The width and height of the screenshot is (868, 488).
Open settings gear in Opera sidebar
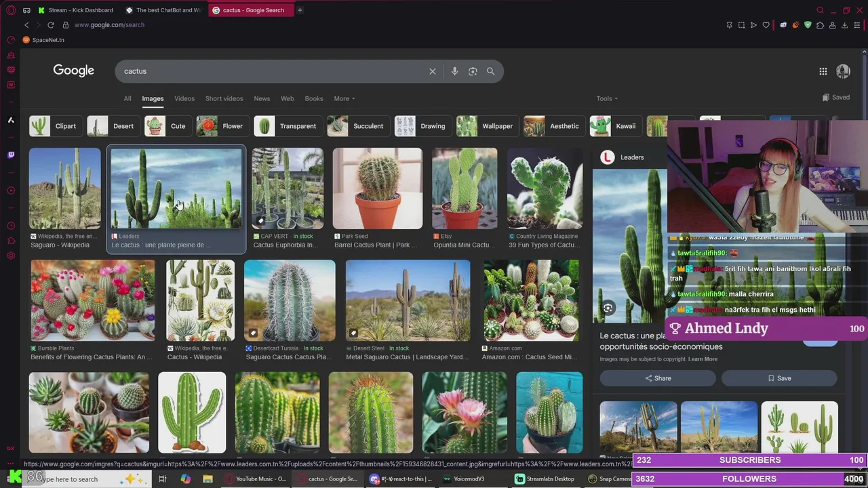[11, 256]
